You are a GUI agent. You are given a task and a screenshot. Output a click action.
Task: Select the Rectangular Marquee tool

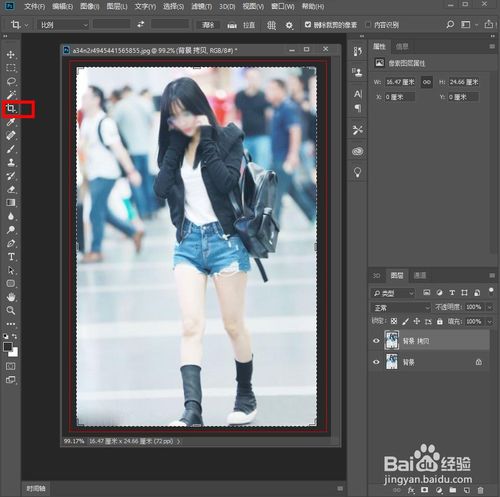(x=11, y=68)
